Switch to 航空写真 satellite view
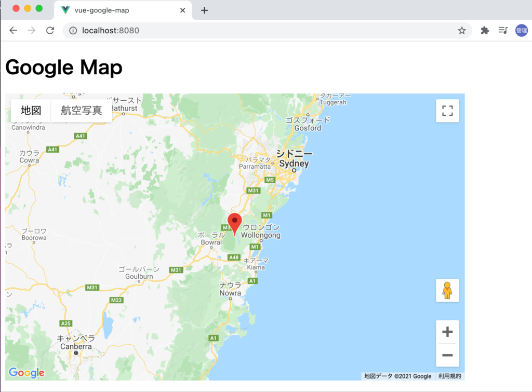Screen dimensions: 532x392 coord(82,111)
